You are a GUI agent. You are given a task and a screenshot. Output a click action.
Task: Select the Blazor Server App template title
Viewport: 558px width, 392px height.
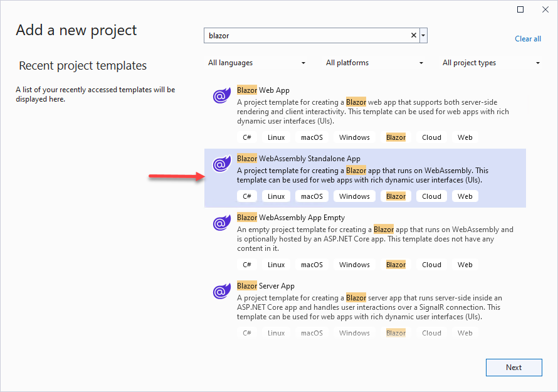click(x=266, y=286)
